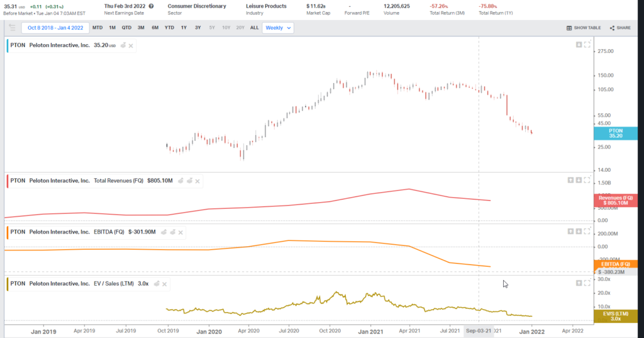Image resolution: width=644 pixels, height=338 pixels.
Task: Click the cyan color bar of price legend
Action: (8, 45)
